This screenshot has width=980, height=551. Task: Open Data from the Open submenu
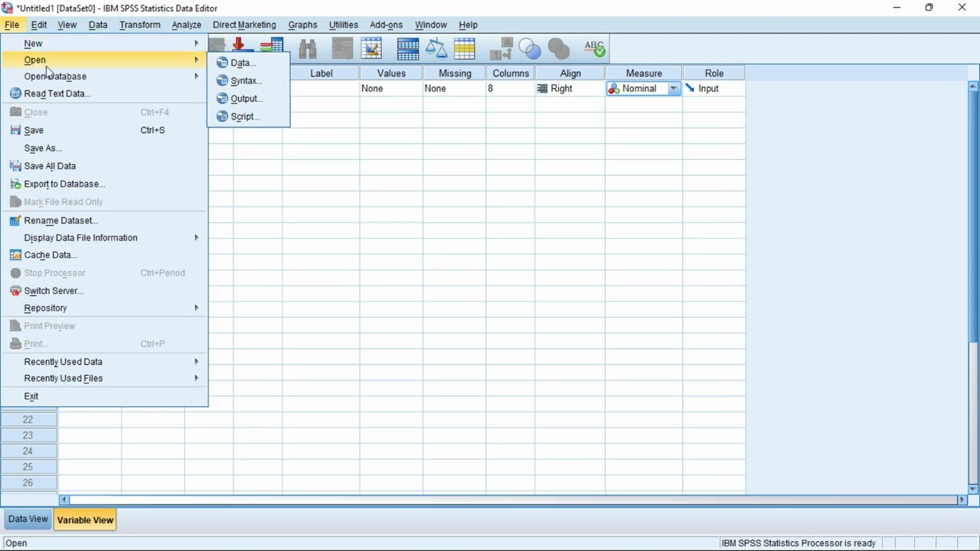coord(248,63)
